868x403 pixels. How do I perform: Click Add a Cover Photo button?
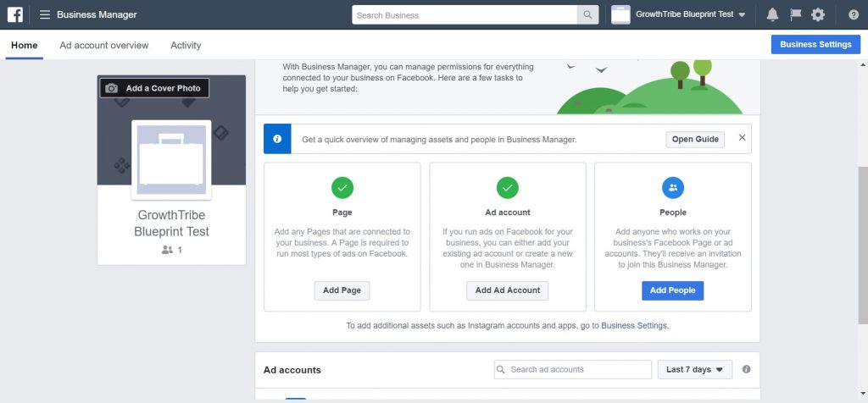point(154,88)
